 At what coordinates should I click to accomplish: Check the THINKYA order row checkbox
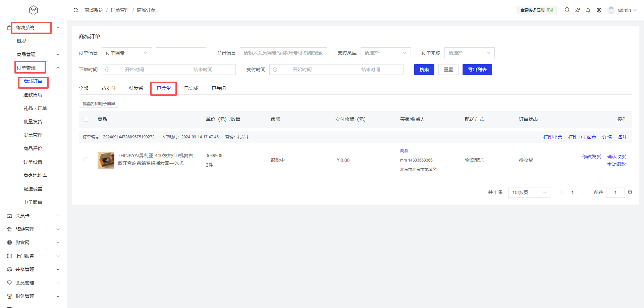[86, 160]
